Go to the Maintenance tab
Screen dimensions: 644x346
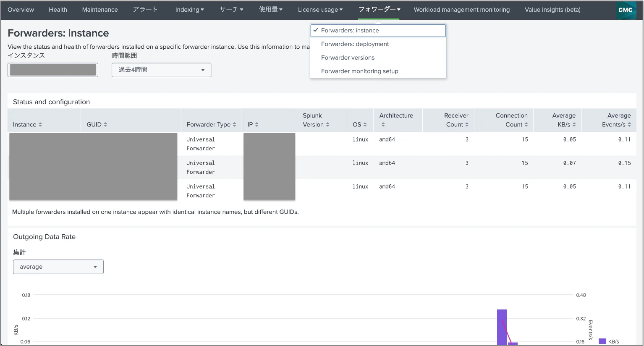[x=100, y=10]
